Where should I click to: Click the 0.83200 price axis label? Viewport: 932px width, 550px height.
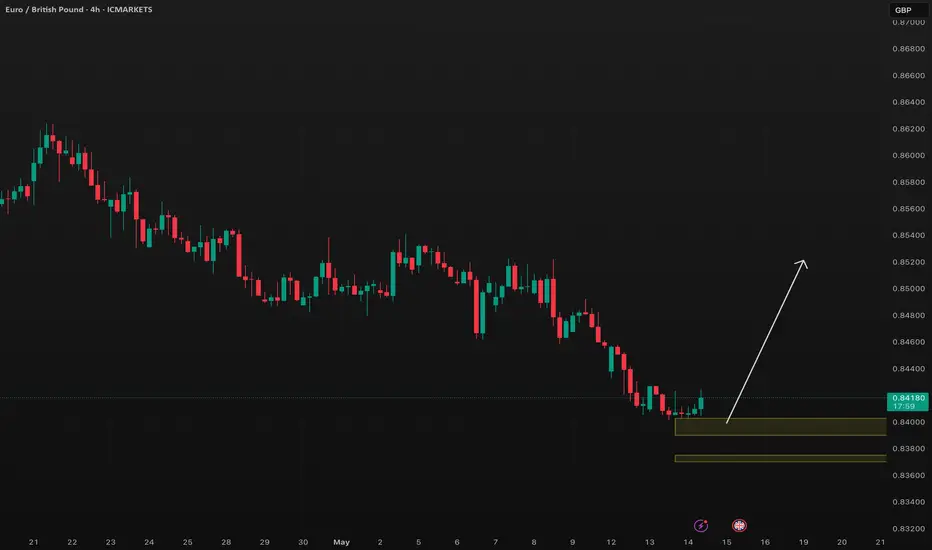[x=908, y=529]
